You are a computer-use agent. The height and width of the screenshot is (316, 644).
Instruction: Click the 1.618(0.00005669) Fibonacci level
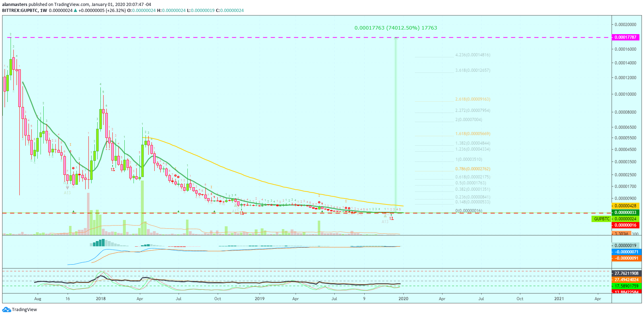click(472, 134)
